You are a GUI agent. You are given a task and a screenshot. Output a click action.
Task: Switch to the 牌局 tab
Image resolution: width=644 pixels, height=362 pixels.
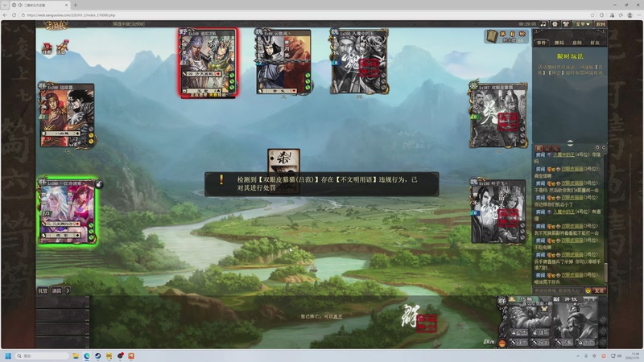(x=559, y=43)
